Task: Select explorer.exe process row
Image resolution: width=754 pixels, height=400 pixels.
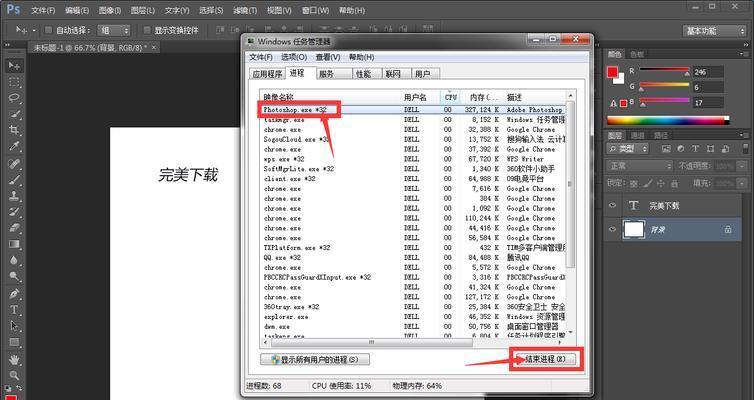Action: tap(413, 317)
